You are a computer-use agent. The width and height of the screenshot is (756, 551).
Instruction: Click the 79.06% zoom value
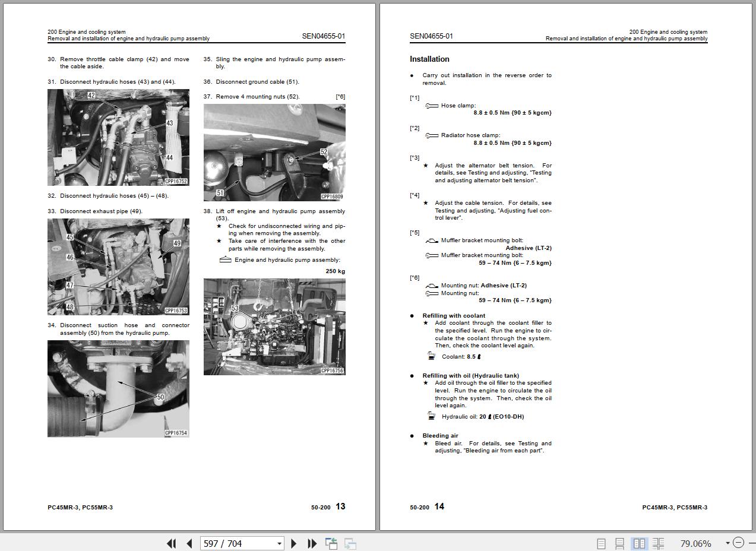pos(695,543)
